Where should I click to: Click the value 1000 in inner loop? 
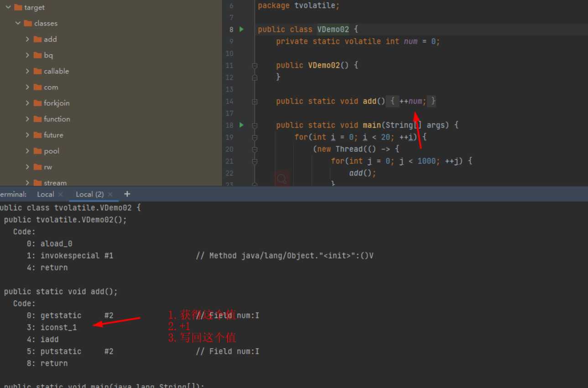click(427, 161)
